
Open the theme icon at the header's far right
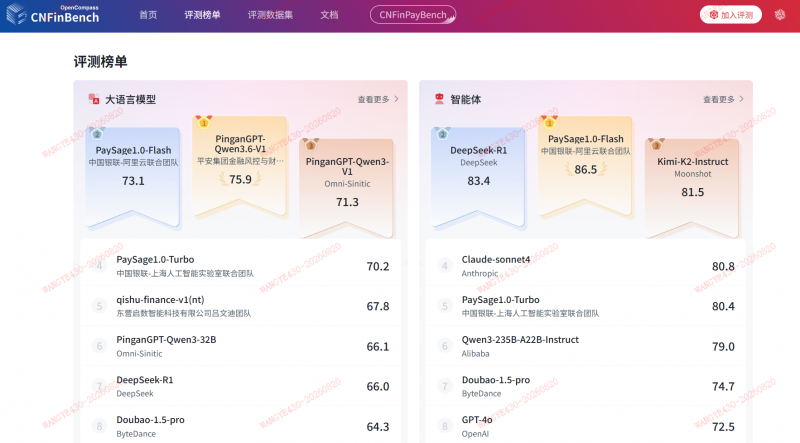780,15
